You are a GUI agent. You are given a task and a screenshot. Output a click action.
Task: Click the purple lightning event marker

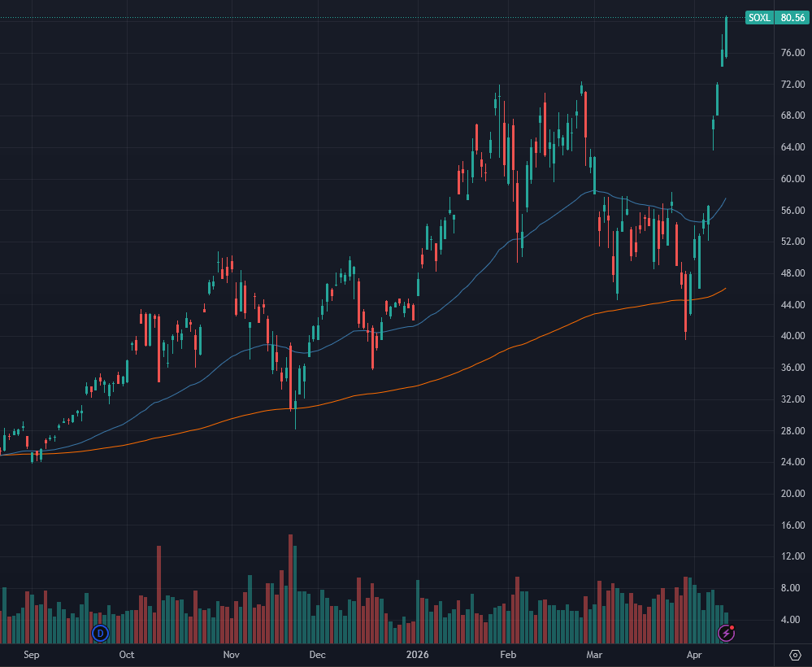(x=726, y=633)
